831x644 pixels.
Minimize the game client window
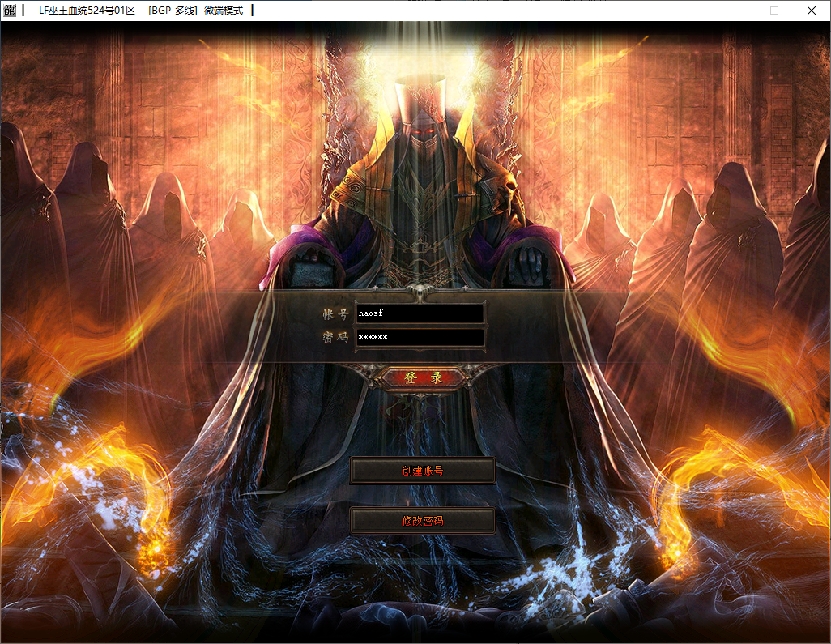737,11
